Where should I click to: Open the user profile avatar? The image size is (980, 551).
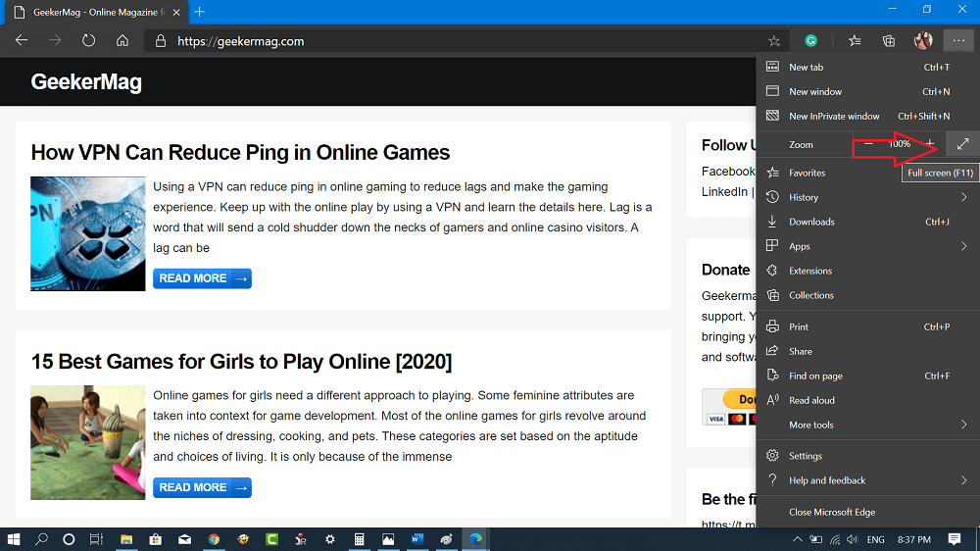(x=923, y=40)
